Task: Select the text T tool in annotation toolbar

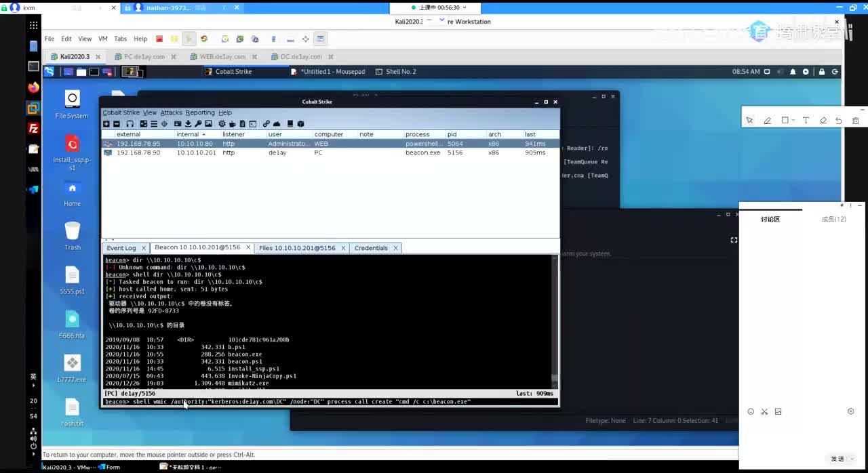Action: 806,121
